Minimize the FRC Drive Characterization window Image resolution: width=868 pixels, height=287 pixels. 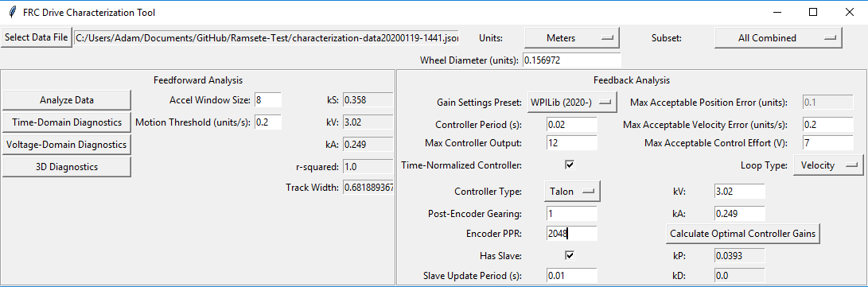click(778, 12)
